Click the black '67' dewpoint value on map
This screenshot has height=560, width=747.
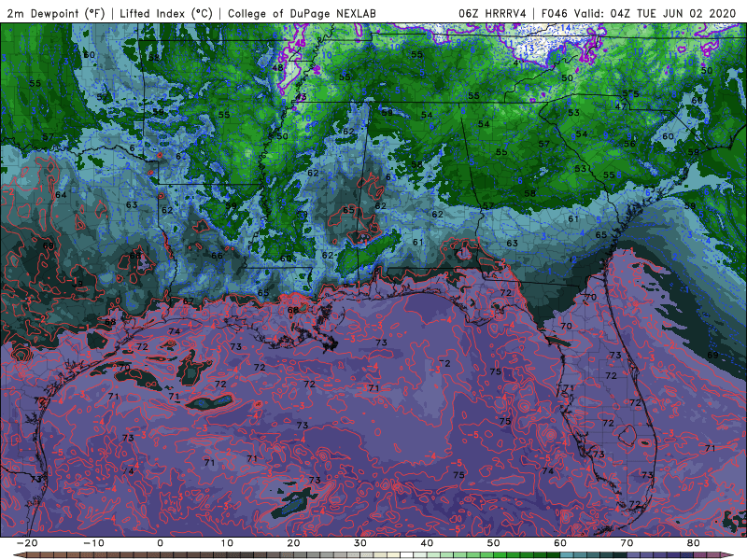[189, 301]
